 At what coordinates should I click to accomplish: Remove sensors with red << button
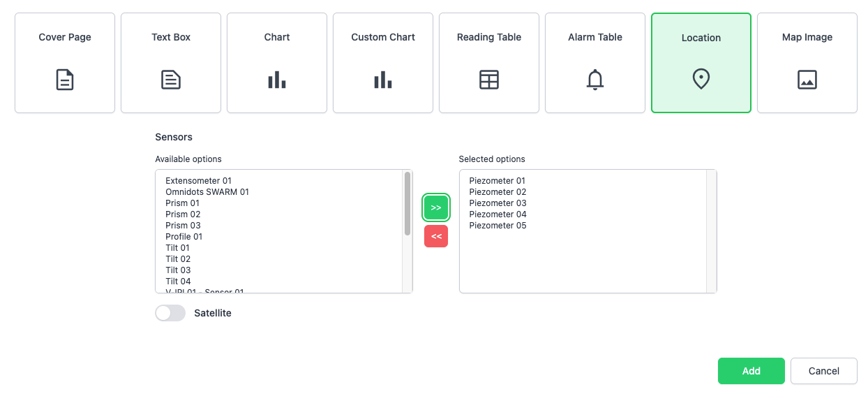[436, 237]
